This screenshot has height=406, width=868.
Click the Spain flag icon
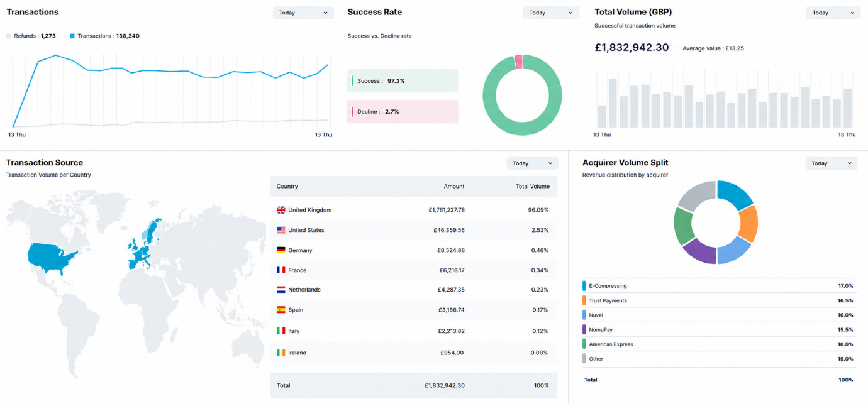click(x=281, y=310)
